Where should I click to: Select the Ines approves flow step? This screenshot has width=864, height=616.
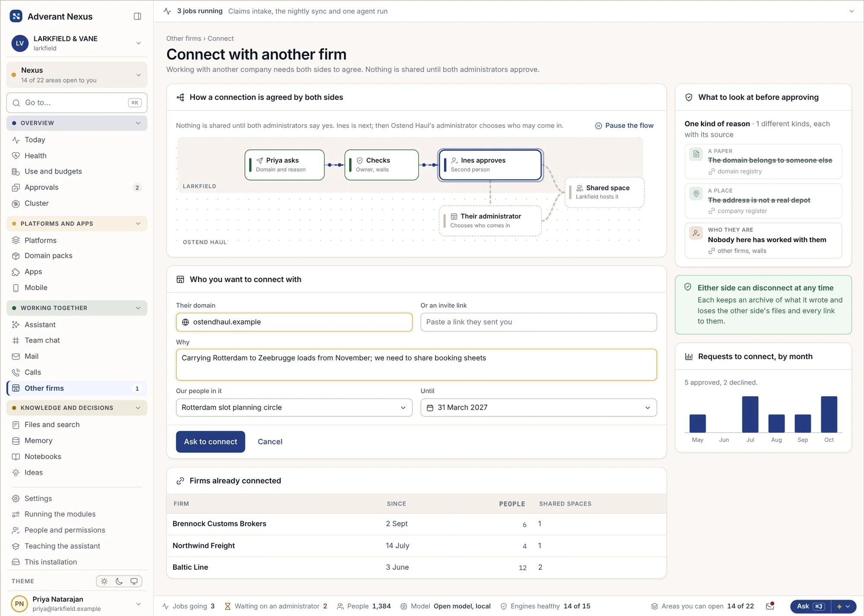(490, 165)
